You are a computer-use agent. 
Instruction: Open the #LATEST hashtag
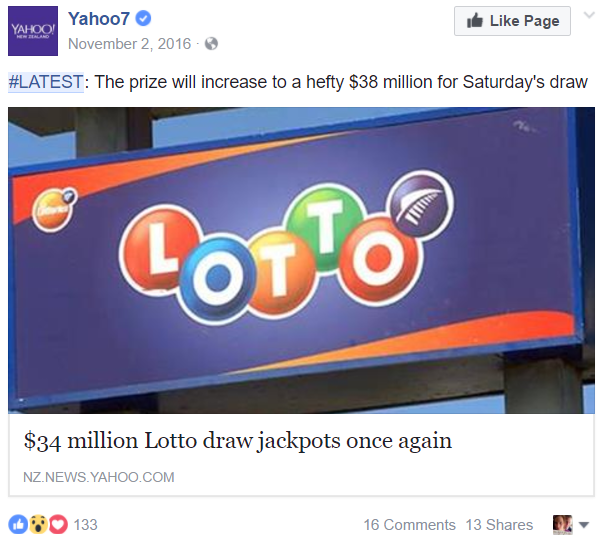pyautogui.click(x=46, y=82)
